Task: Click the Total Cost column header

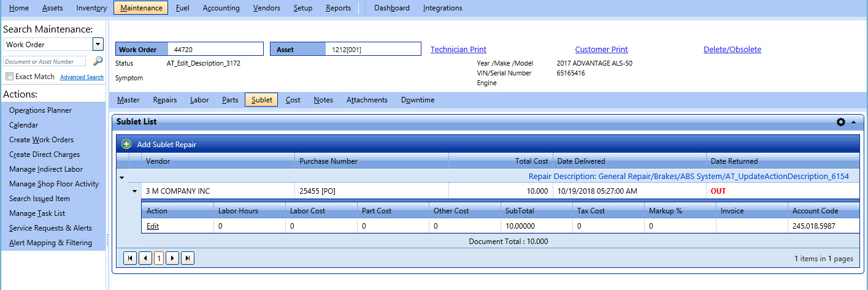Action: point(501,161)
